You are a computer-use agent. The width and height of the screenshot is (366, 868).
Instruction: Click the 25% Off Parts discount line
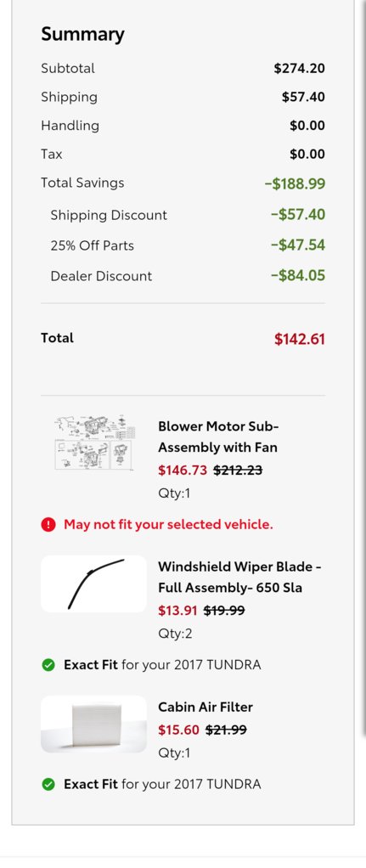coord(183,245)
